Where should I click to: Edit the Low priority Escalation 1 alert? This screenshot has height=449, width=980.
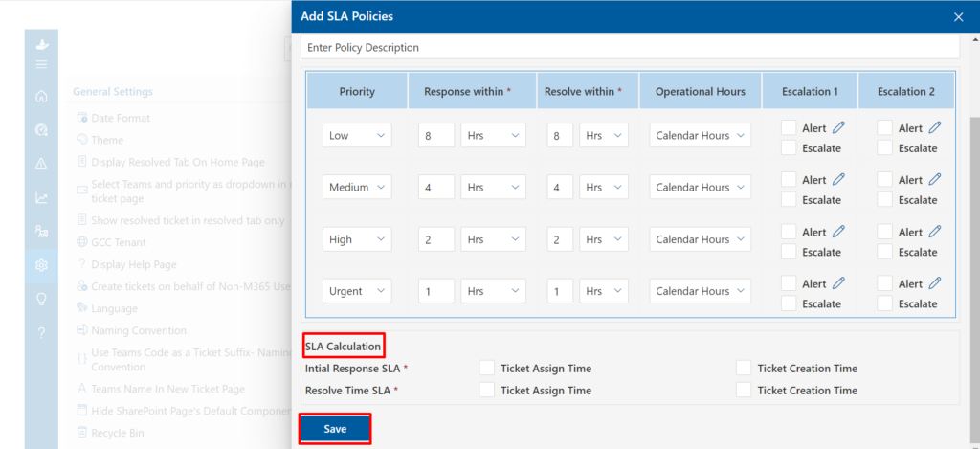pos(839,127)
